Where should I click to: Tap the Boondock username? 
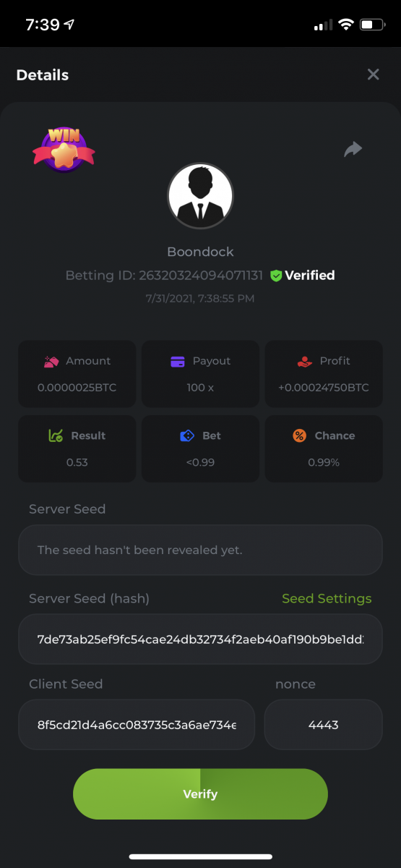200,252
